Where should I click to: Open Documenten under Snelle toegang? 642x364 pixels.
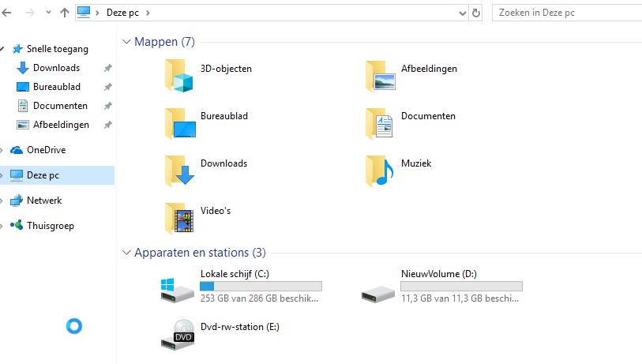coord(59,106)
